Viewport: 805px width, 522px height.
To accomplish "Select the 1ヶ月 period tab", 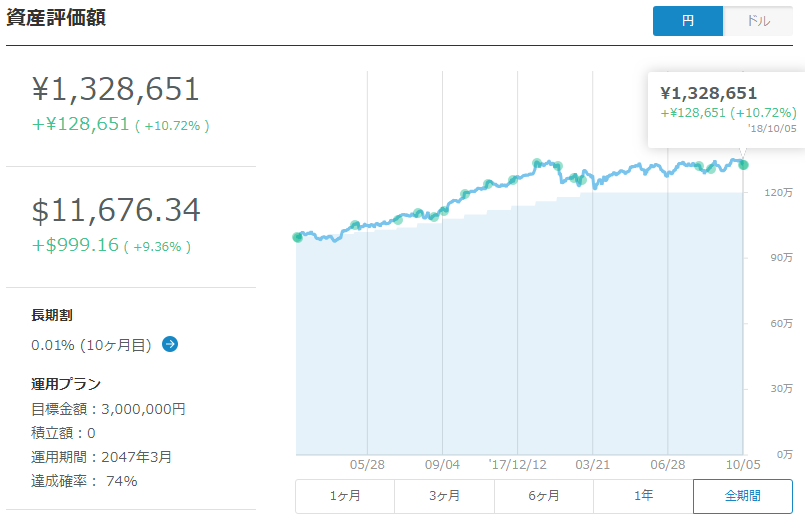I will pyautogui.click(x=345, y=496).
